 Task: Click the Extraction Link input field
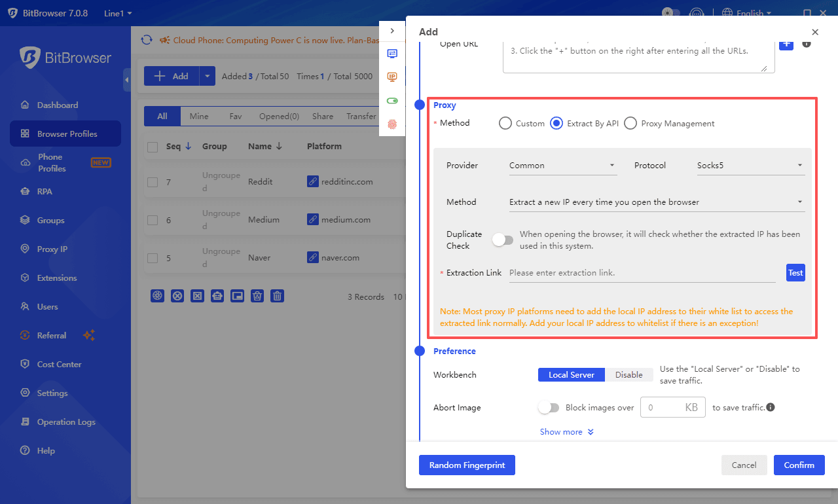642,273
